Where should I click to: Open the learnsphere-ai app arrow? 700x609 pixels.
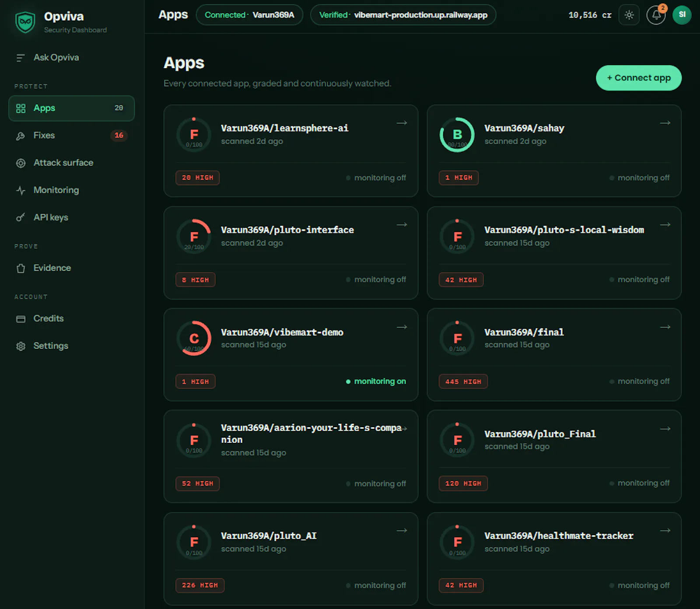402,123
